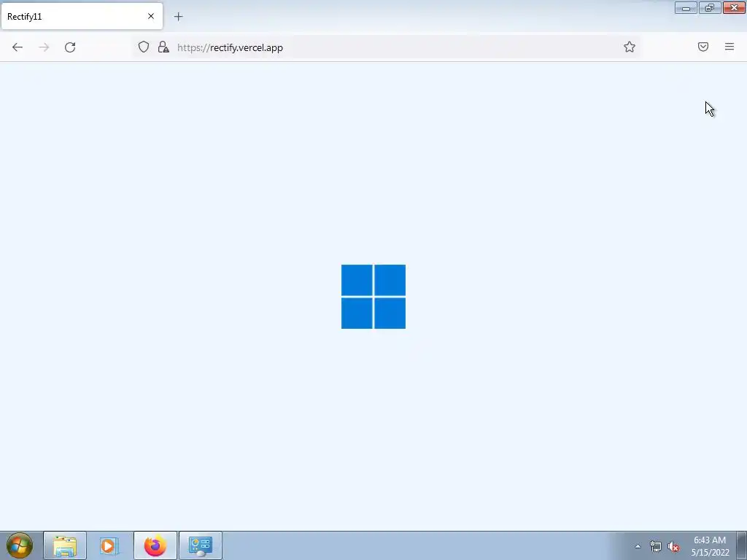Show site security padlock details
This screenshot has height=560, width=747.
click(x=163, y=47)
